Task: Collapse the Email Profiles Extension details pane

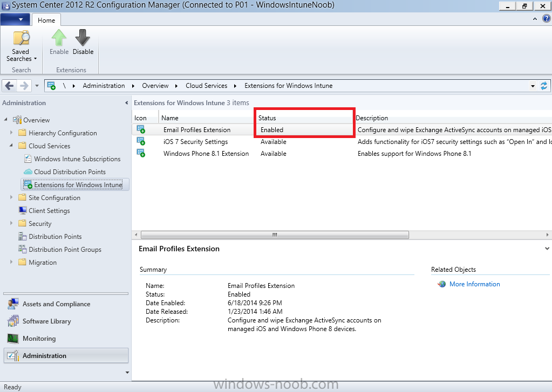Action: pyautogui.click(x=547, y=249)
